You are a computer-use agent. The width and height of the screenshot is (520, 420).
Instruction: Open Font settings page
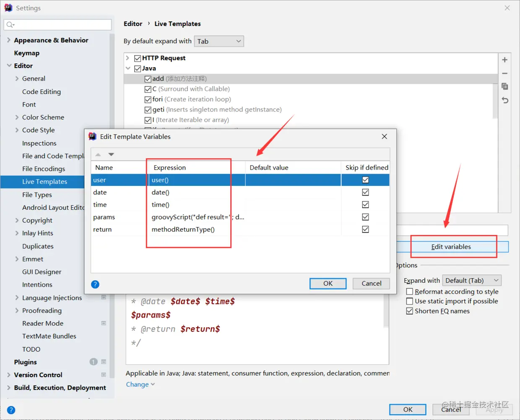coord(29,104)
